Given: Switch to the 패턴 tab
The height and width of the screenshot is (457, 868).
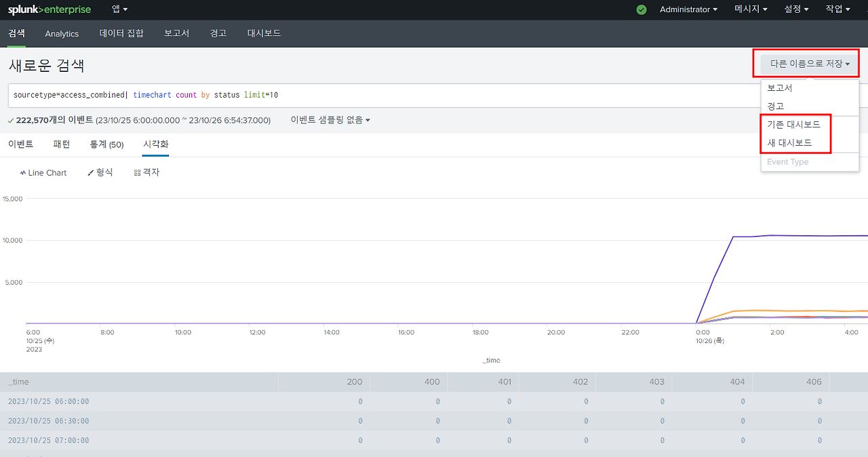Looking at the screenshot, I should [62, 144].
